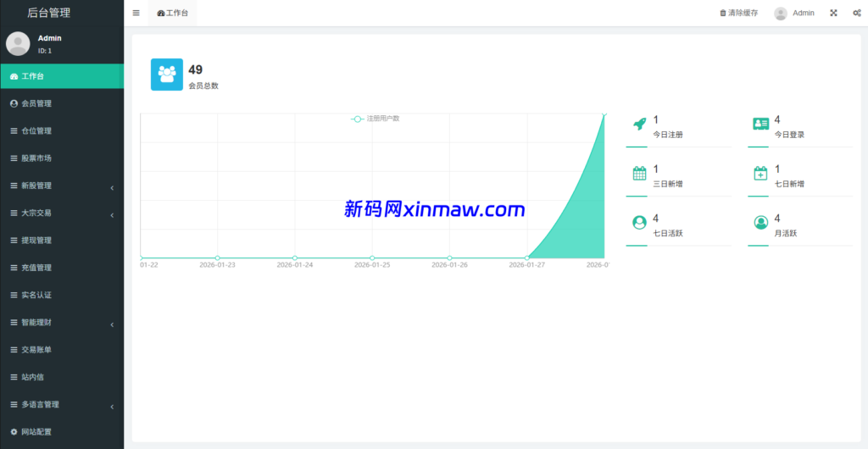Image resolution: width=868 pixels, height=449 pixels.
Task: Click the 后台管理 title in sidebar
Action: [x=48, y=13]
